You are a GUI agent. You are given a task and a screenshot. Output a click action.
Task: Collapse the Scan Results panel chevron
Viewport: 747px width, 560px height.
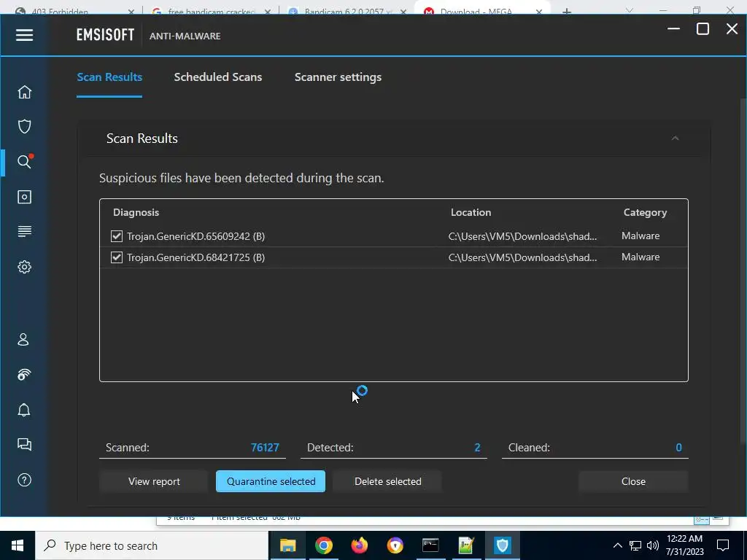coord(675,139)
